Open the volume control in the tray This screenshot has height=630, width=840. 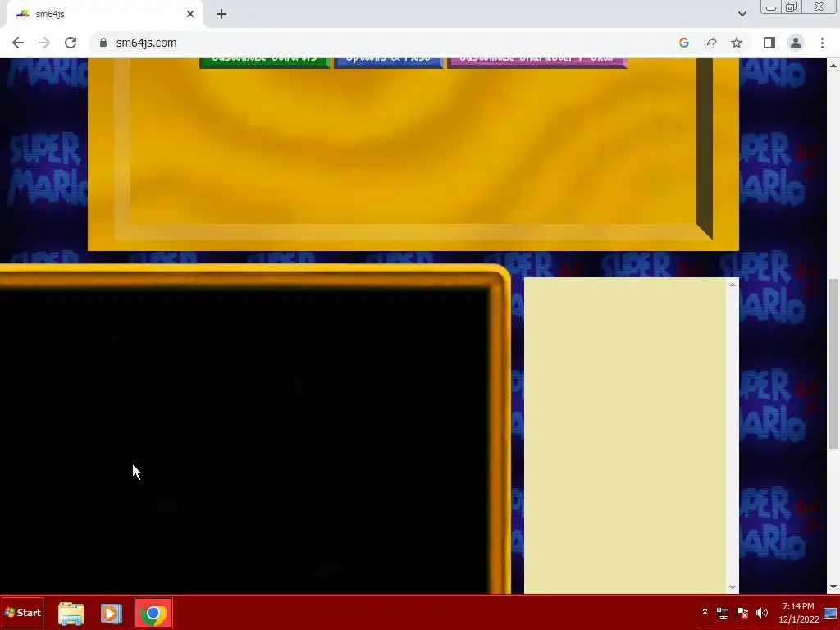[762, 612]
